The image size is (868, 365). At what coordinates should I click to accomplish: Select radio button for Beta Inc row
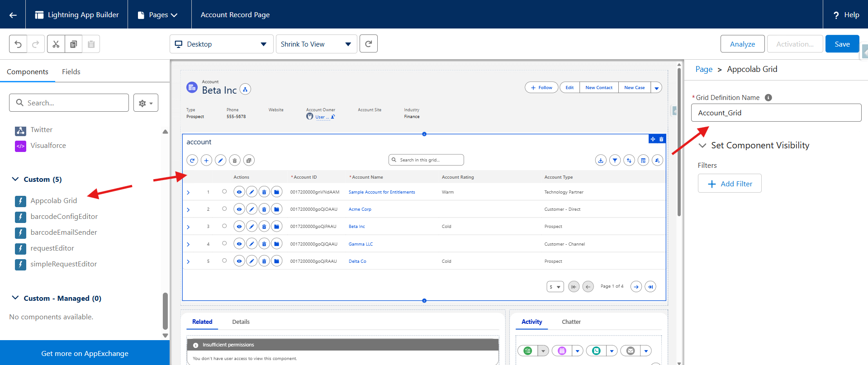[x=224, y=226]
